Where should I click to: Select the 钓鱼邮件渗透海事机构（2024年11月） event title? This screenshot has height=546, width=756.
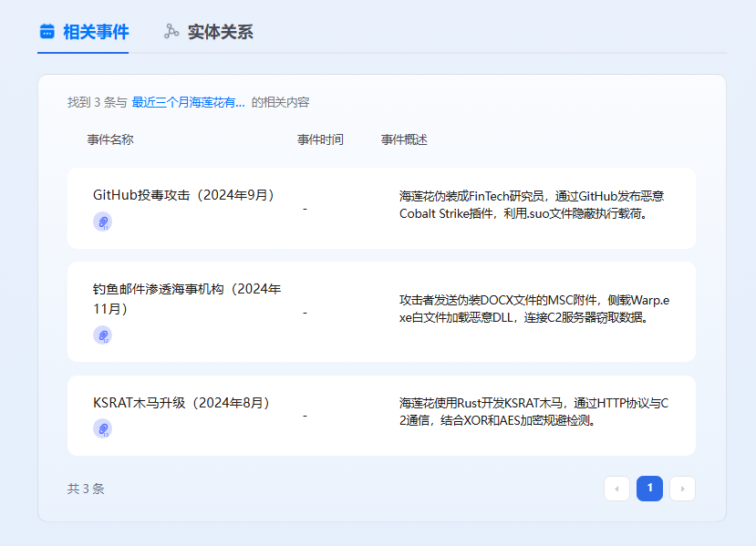click(x=187, y=299)
